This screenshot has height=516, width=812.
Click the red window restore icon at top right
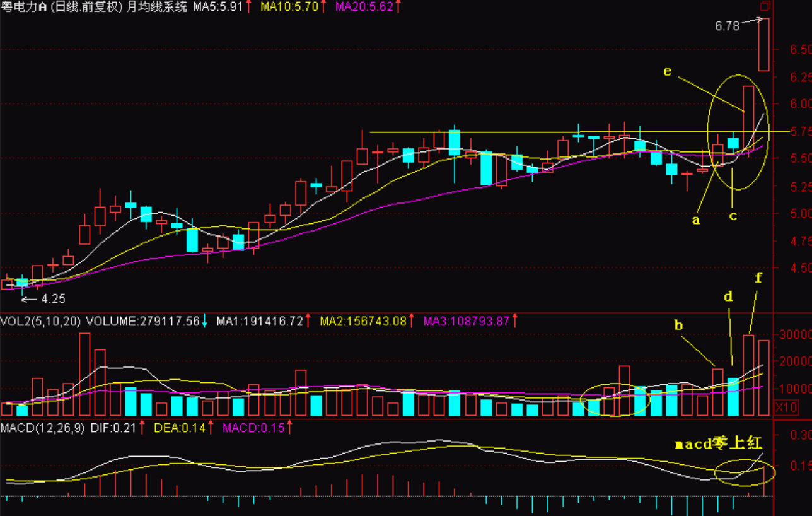coord(765,7)
